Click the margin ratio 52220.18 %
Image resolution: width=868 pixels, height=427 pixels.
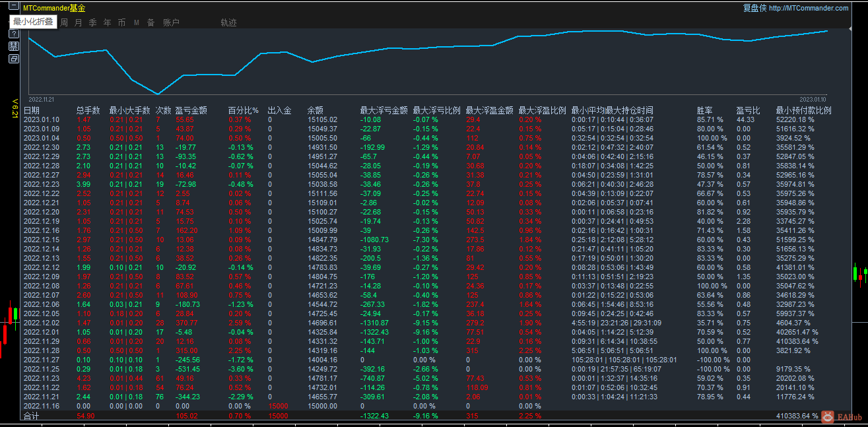coord(795,119)
